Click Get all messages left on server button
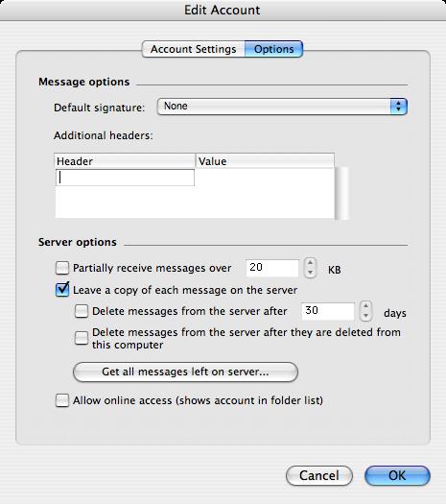The width and height of the screenshot is (446, 504). click(x=185, y=372)
